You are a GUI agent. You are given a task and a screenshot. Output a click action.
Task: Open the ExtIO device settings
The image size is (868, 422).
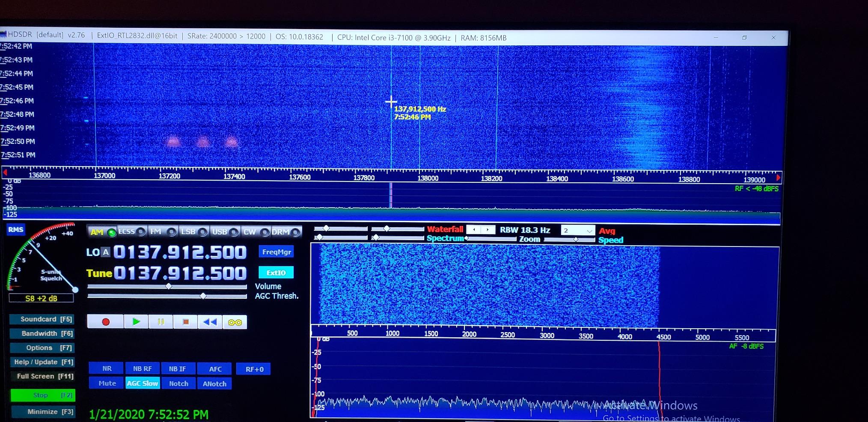coord(276,273)
